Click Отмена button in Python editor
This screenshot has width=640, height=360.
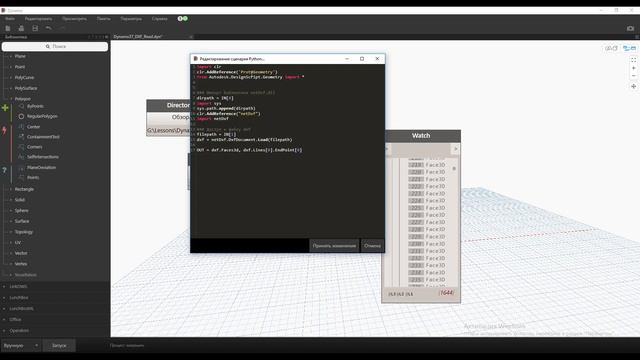click(372, 246)
